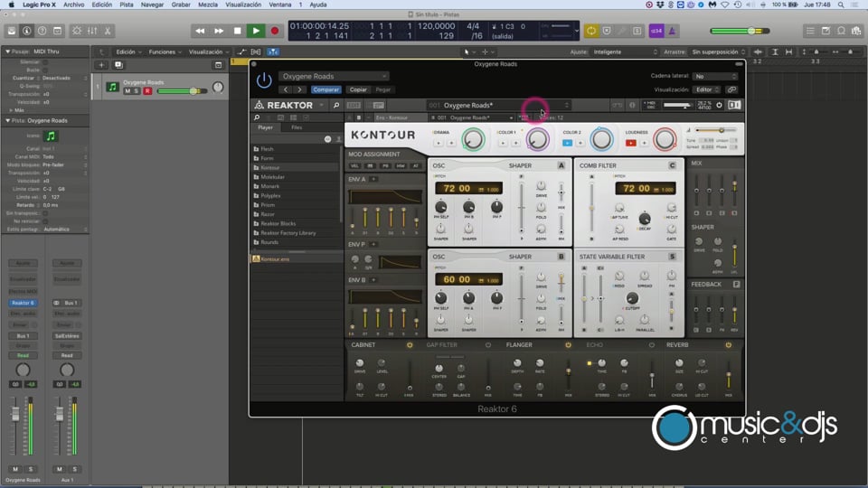The image size is (868, 488).
Task: Open the Pista menu
Action: click(x=127, y=5)
